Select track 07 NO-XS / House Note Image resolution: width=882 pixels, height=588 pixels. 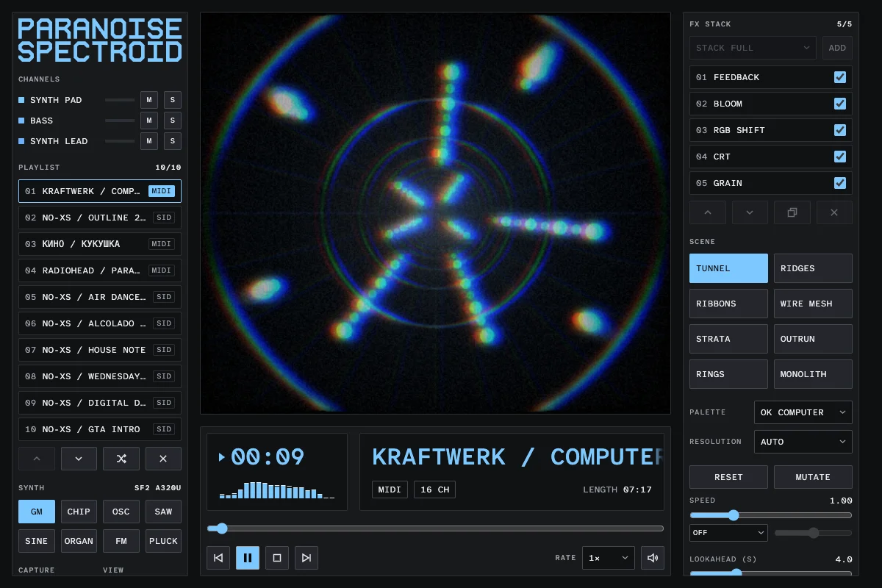tap(100, 350)
